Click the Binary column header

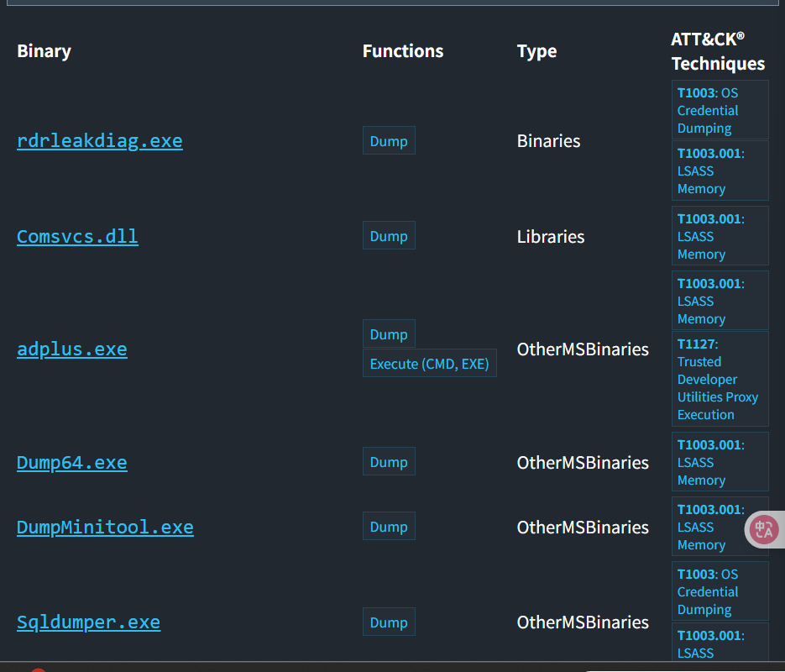click(x=44, y=51)
